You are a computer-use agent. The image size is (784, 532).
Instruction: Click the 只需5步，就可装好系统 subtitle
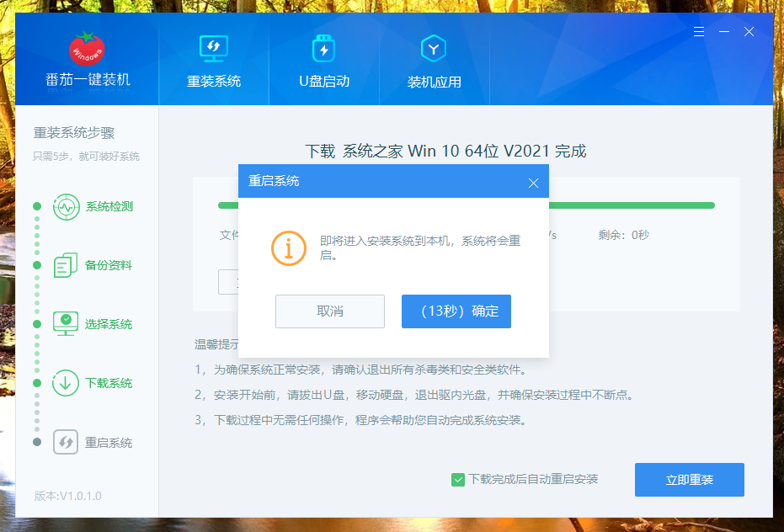coord(86,157)
